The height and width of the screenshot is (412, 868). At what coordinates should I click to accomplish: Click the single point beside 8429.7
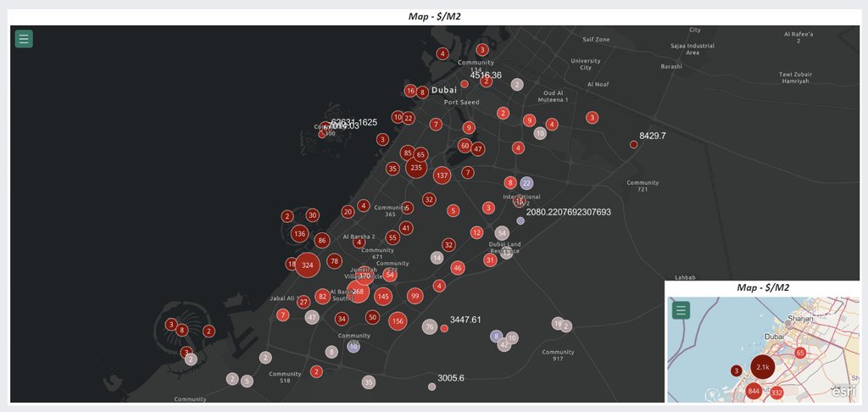[x=633, y=145]
